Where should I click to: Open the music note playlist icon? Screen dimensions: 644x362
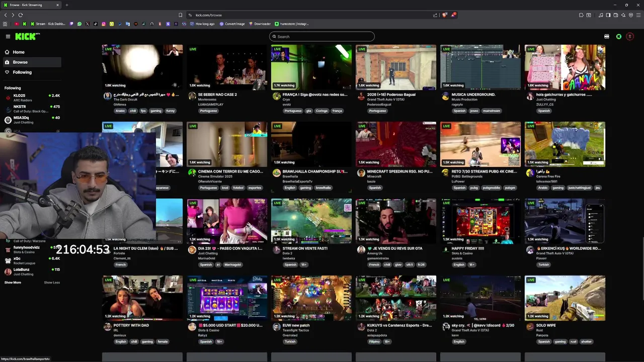coord(601,15)
